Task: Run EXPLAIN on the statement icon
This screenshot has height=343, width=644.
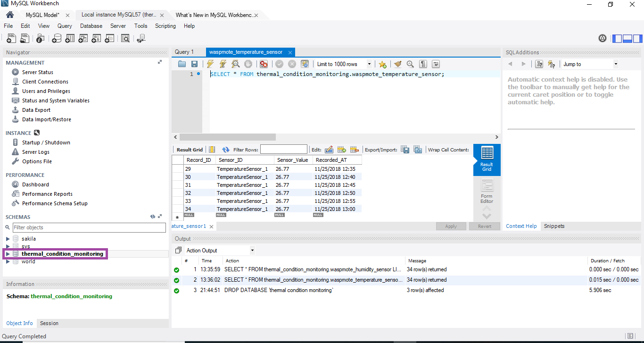Action: coord(235,64)
